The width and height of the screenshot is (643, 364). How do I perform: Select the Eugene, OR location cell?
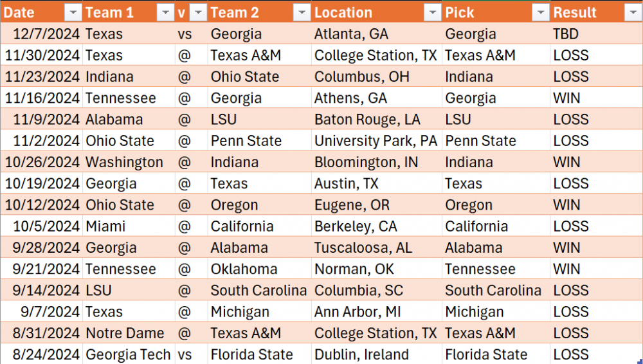pos(350,205)
